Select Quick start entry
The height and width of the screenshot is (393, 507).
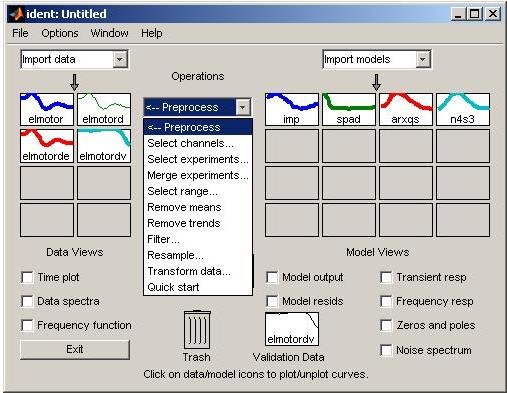(x=198, y=287)
